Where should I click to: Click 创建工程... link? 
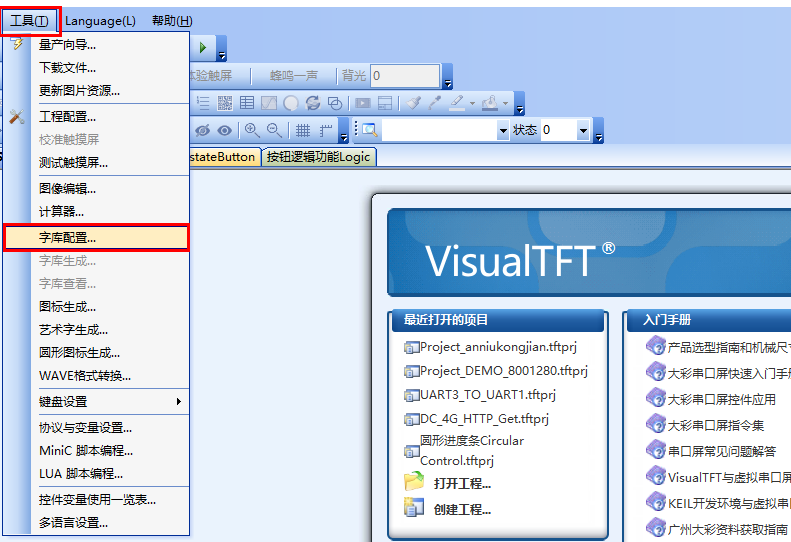pos(463,509)
